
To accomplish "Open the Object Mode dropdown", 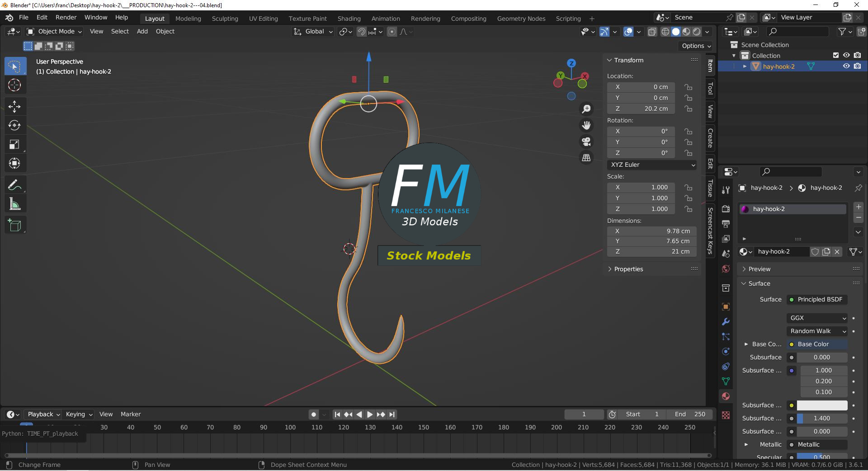I will (x=54, y=32).
